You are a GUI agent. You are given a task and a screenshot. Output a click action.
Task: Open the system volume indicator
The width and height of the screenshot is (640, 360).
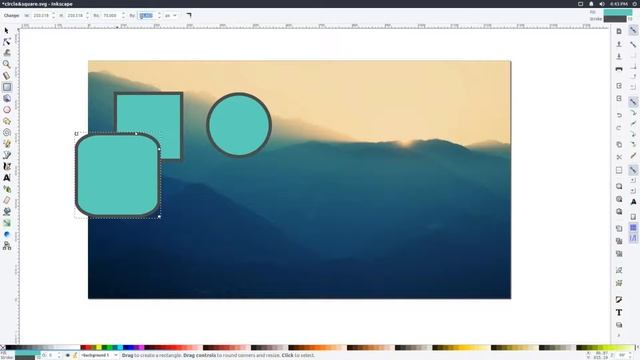pyautogui.click(x=602, y=4)
